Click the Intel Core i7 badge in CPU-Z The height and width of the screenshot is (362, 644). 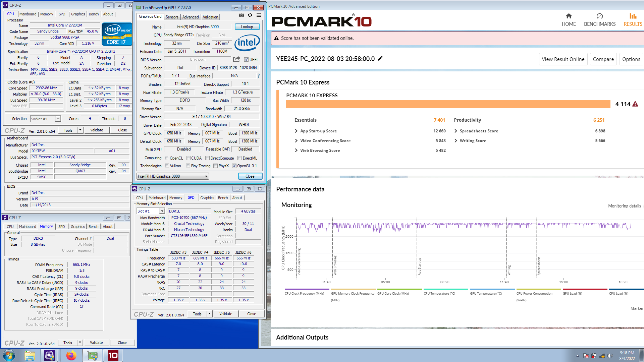coord(117,34)
